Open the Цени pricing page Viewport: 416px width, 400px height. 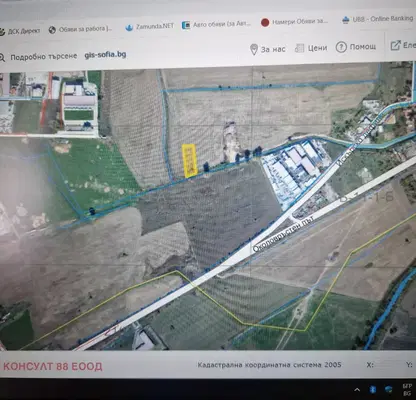311,48
